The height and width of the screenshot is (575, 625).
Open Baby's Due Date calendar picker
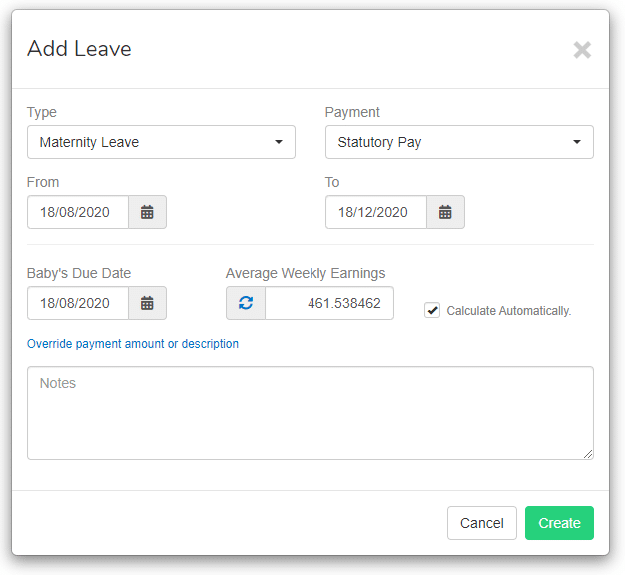[147, 303]
